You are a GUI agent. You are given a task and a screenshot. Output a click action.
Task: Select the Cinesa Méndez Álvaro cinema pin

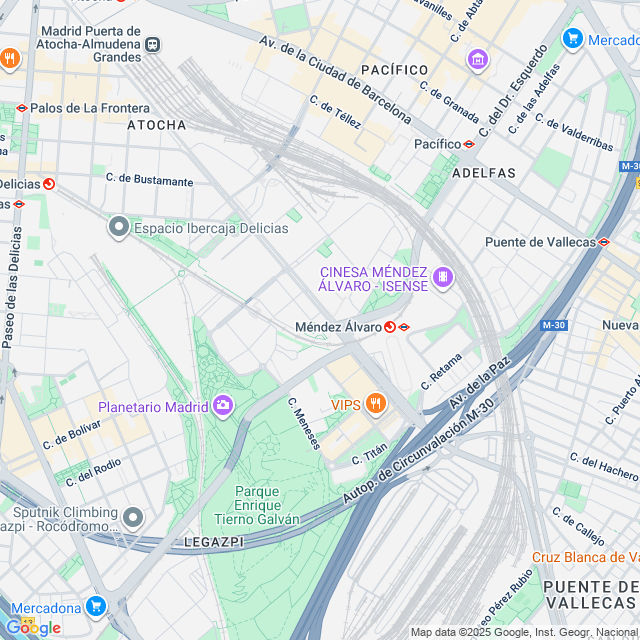(x=443, y=278)
